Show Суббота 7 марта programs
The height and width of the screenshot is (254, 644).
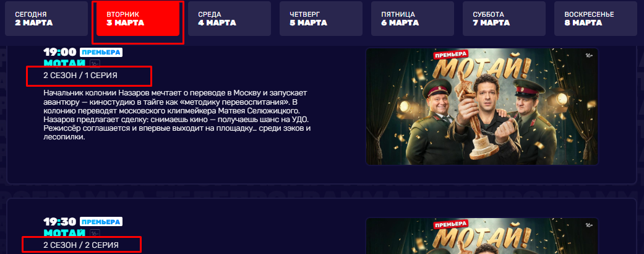tap(504, 19)
